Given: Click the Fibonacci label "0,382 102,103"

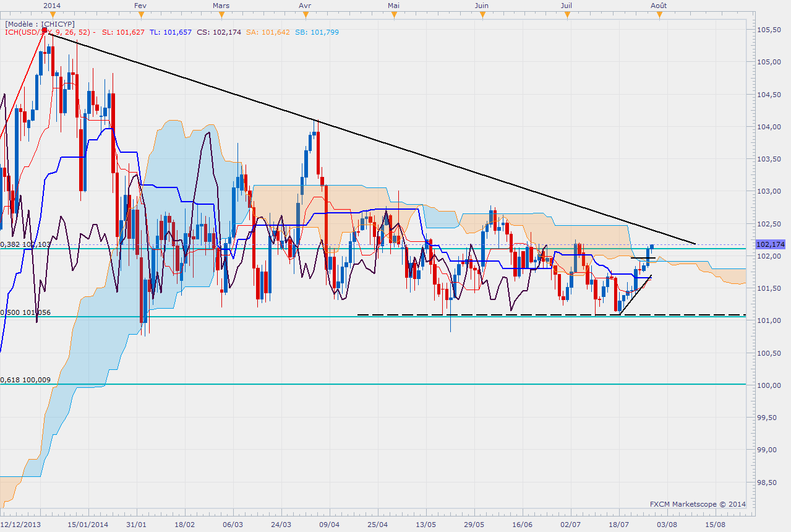Looking at the screenshot, I should (25, 244).
